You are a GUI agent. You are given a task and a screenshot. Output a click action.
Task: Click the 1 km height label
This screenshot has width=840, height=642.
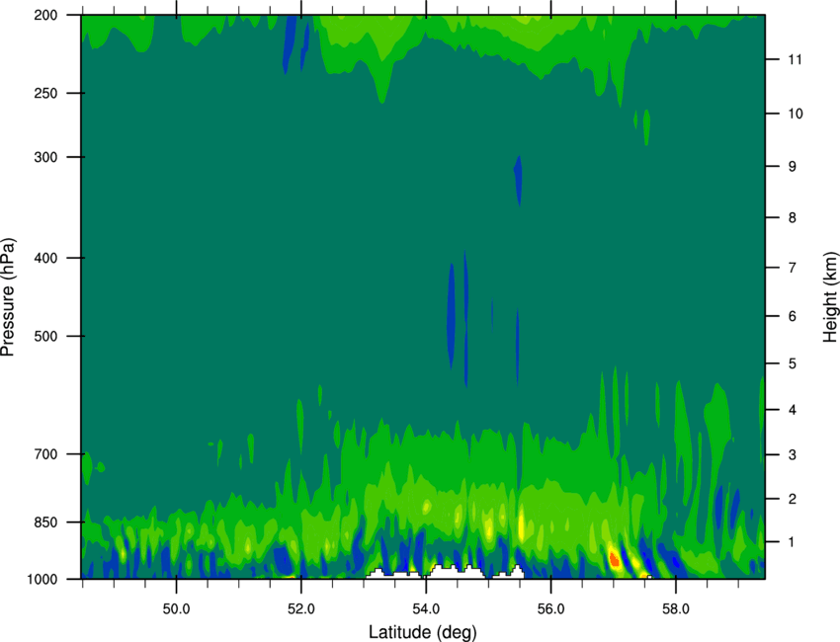tap(793, 542)
